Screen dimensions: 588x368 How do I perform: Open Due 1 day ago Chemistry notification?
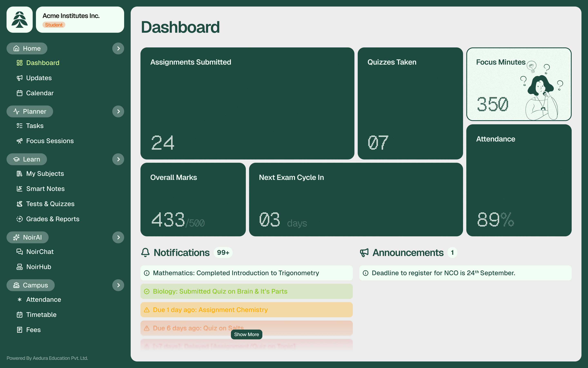point(246,310)
